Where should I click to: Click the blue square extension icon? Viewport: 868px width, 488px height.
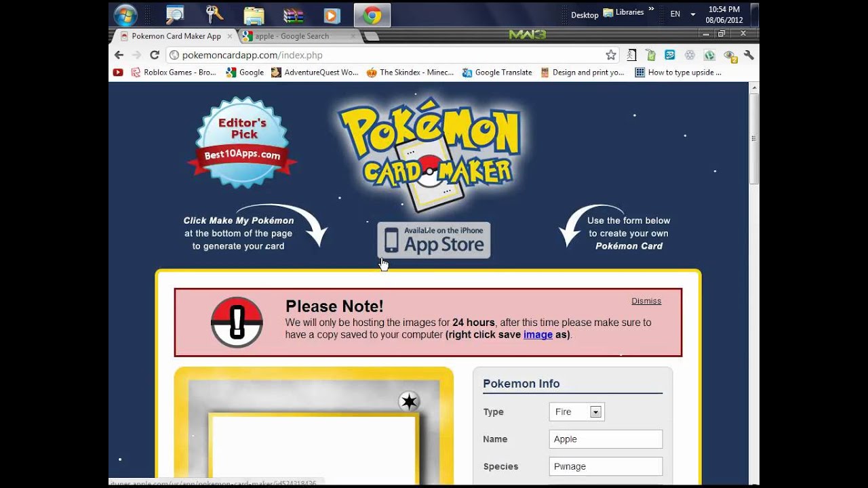[x=670, y=55]
